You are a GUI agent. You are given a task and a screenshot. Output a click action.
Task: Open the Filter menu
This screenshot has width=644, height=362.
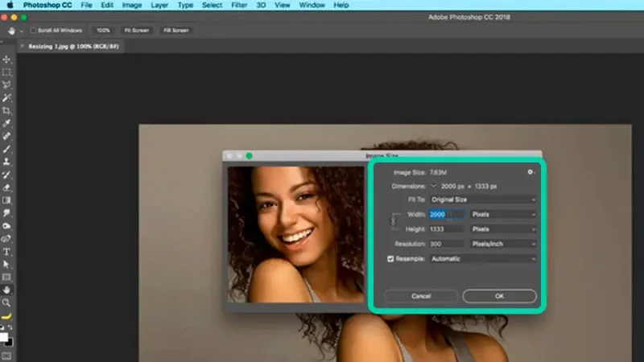pos(239,5)
